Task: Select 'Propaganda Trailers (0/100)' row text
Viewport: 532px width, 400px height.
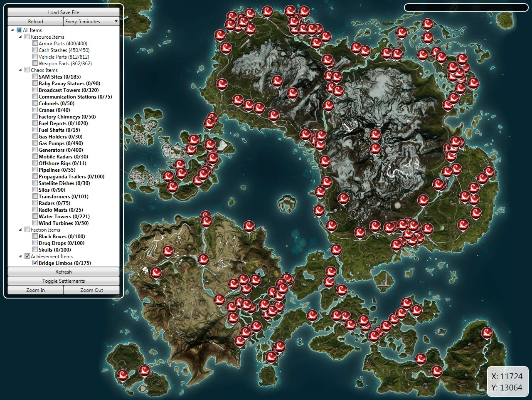Action: point(71,176)
